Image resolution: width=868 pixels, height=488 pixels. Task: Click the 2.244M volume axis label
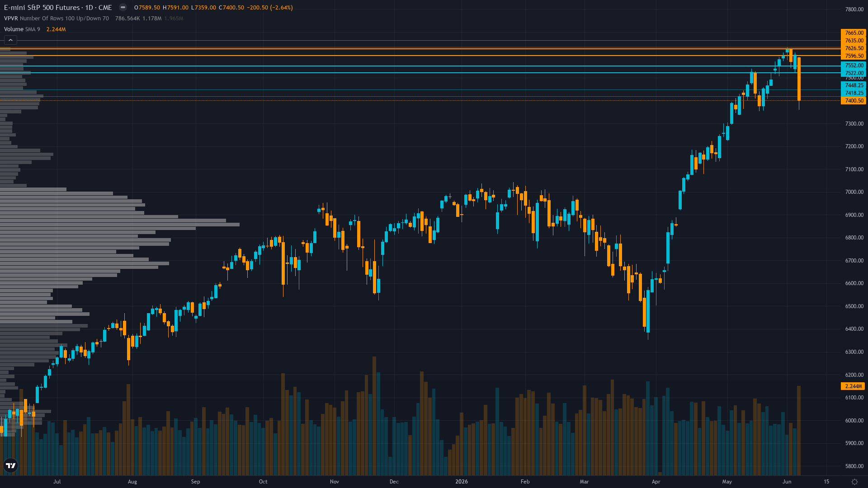[x=853, y=386]
